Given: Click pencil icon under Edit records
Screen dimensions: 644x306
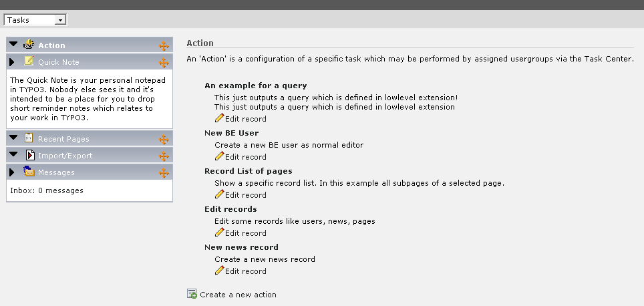Looking at the screenshot, I should [219, 233].
